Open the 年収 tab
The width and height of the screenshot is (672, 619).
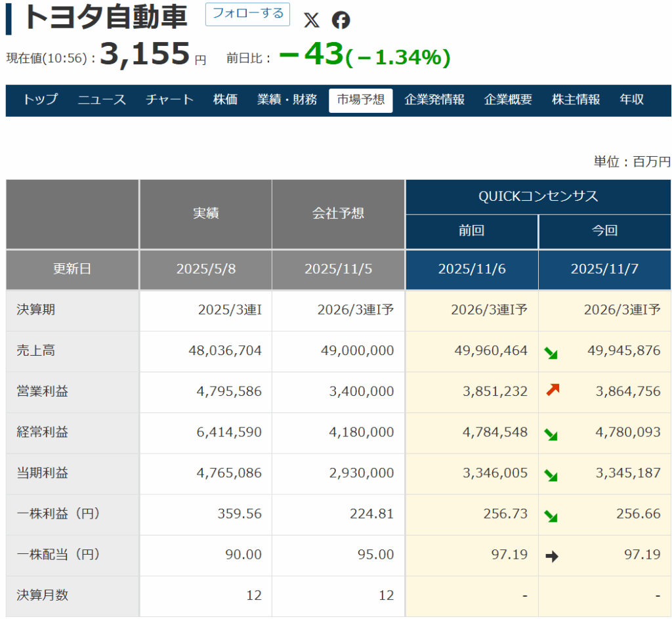[631, 100]
